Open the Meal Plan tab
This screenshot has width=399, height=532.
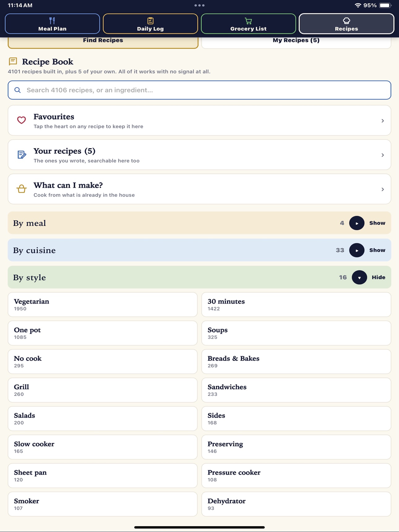coord(52,24)
